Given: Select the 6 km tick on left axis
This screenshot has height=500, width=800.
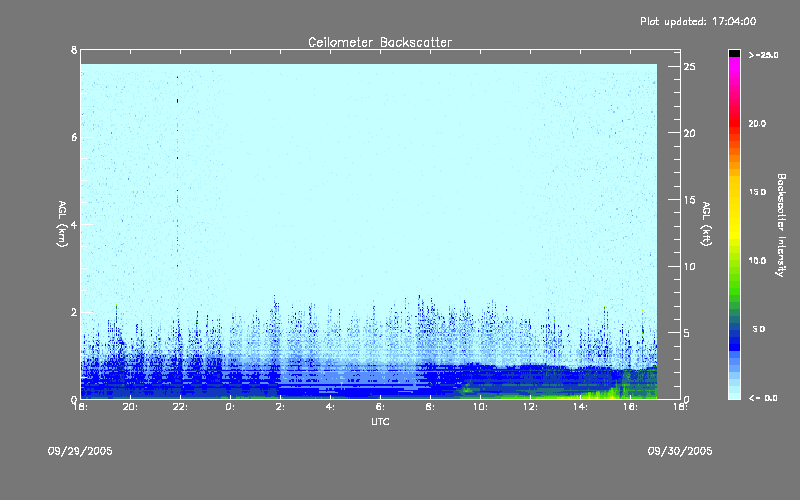Looking at the screenshot, I should (74, 137).
